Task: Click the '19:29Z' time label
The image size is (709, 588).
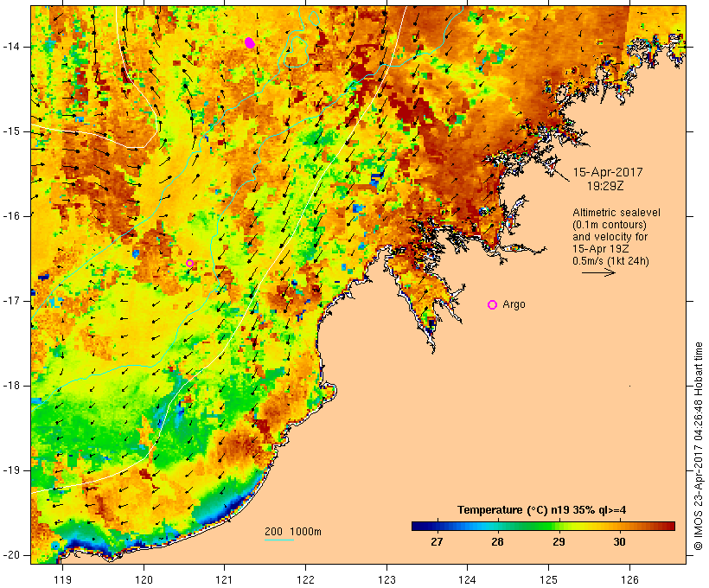Action: (x=605, y=186)
